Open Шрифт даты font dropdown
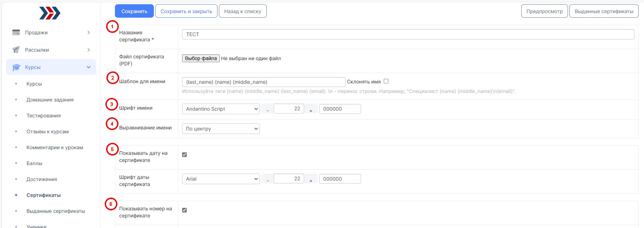Image resolution: width=644 pixels, height=228 pixels. coord(221,179)
